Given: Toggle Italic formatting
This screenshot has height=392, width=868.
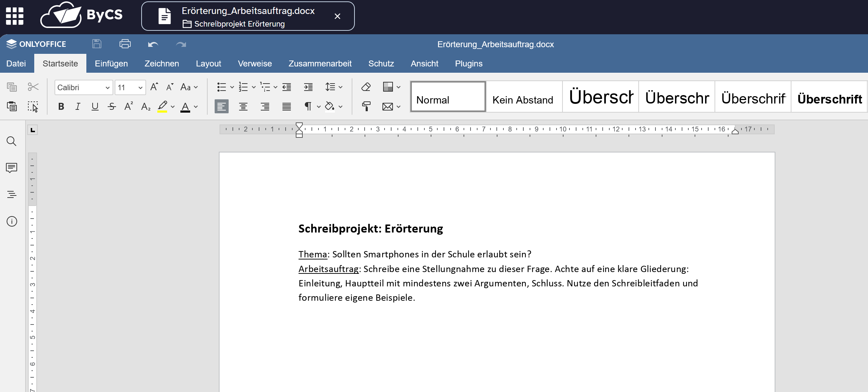Looking at the screenshot, I should pos(78,106).
